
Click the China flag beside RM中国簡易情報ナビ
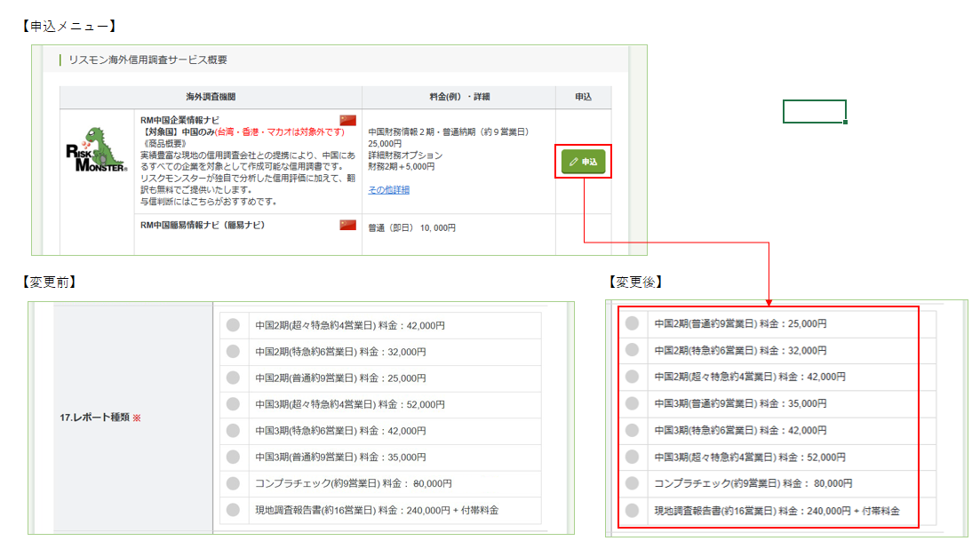coord(347,225)
